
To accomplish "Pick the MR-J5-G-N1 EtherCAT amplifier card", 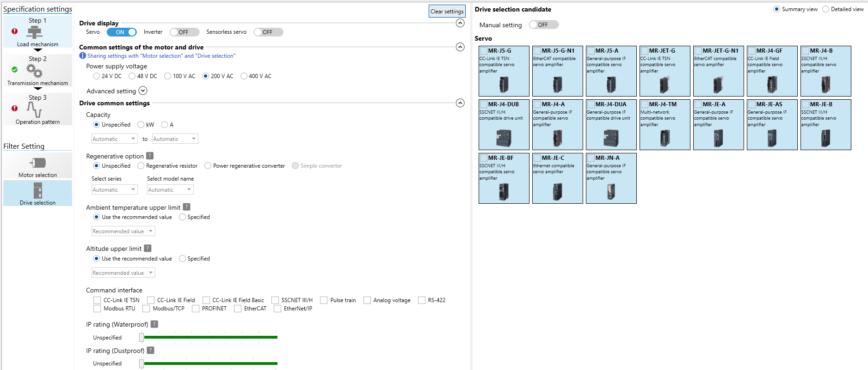I will click(557, 71).
